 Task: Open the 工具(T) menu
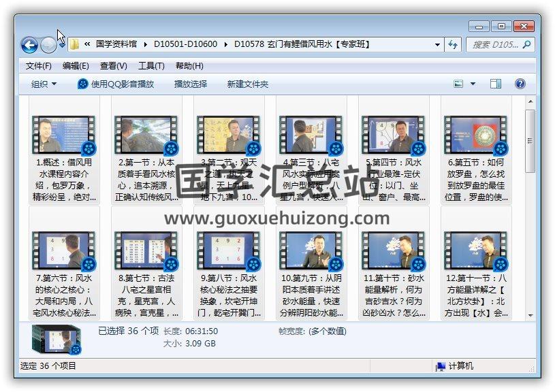click(x=151, y=66)
